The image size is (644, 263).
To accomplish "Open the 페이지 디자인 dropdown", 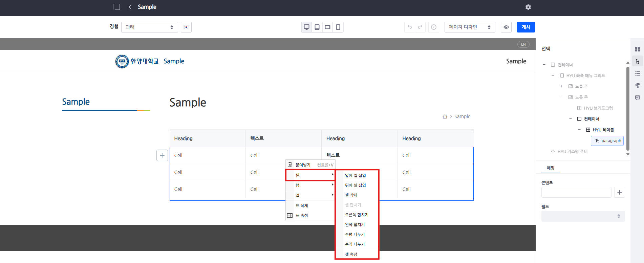I will pos(469,27).
